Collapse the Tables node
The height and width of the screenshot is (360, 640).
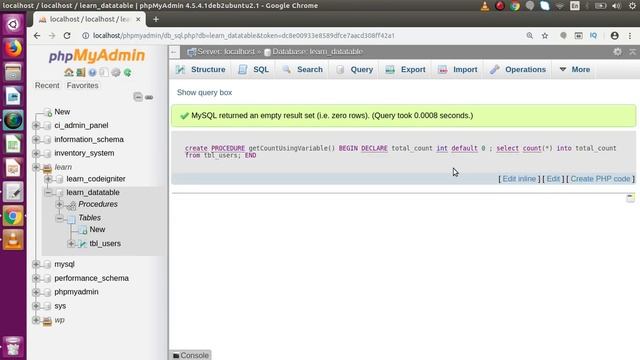tap(60, 218)
